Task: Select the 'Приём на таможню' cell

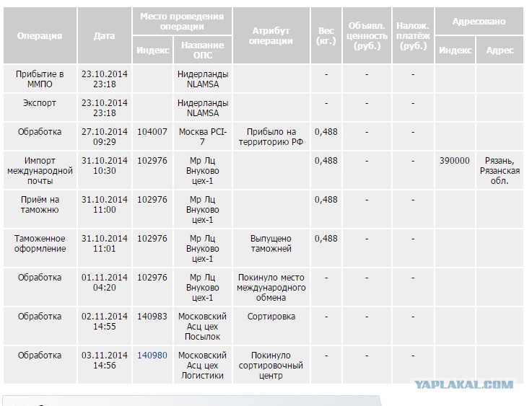Action: point(40,209)
